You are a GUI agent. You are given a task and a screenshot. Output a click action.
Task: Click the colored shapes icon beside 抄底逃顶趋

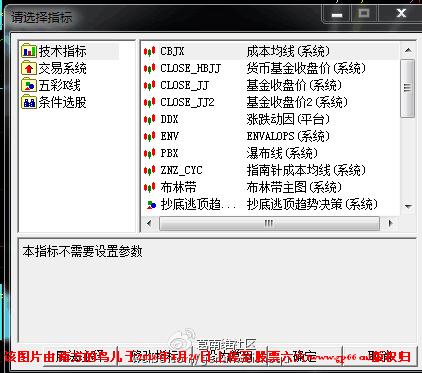pos(151,204)
